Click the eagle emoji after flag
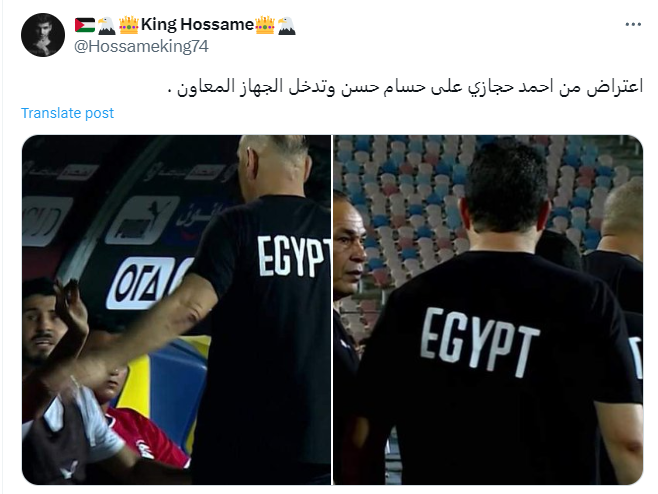Image resolution: width=658 pixels, height=494 pixels. (107, 25)
